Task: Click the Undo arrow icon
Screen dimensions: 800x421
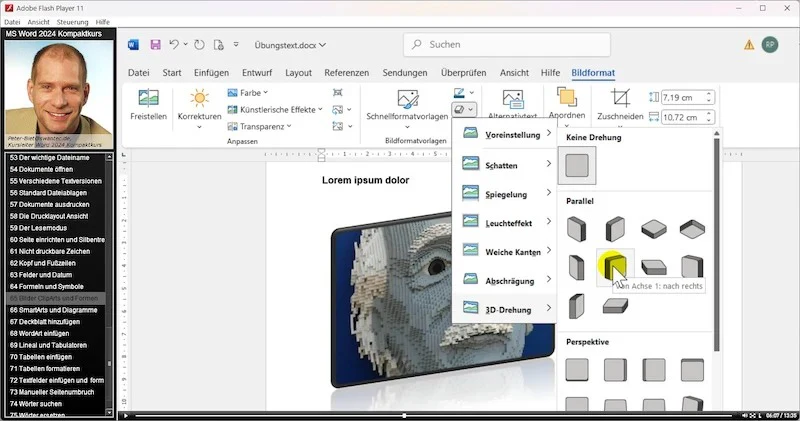Action: pos(174,45)
